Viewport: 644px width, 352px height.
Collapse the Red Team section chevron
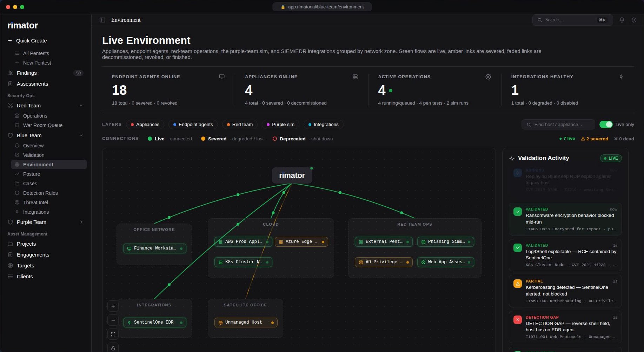(81, 106)
